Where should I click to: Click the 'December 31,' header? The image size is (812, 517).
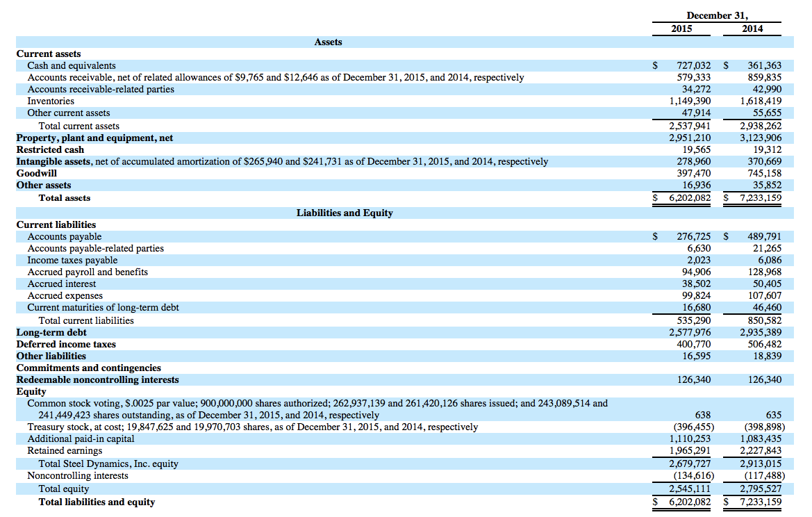point(717,15)
